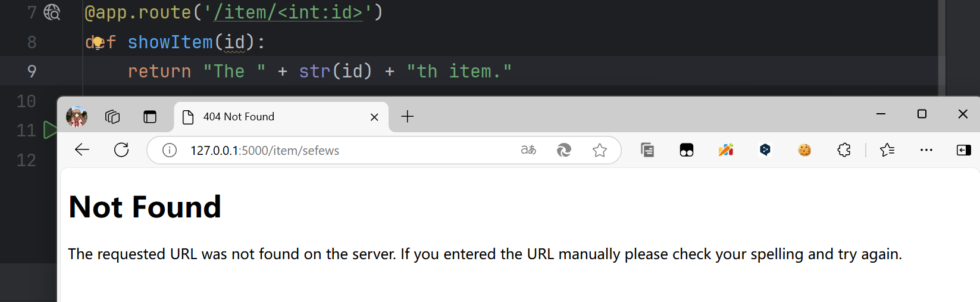This screenshot has height=302, width=980.
Task: Select the 404 Not Found tab
Action: point(281,117)
